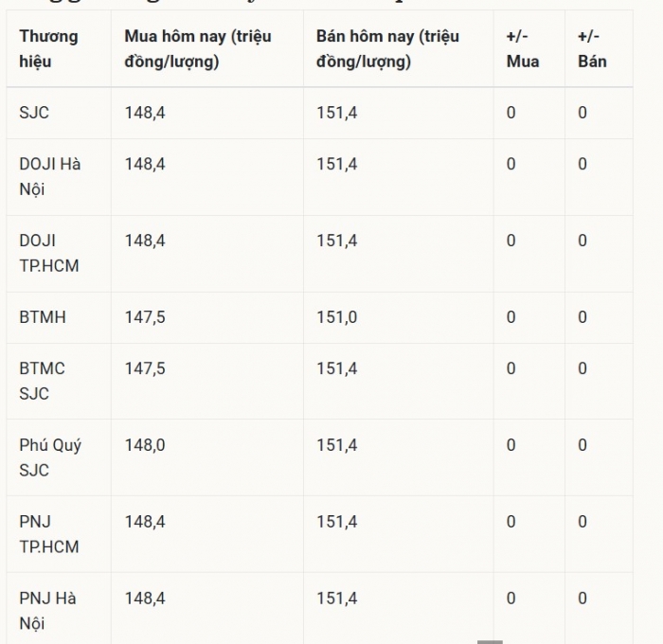Select the Mua hôm nay column header
Screen dimensions: 663x644
click(x=207, y=48)
